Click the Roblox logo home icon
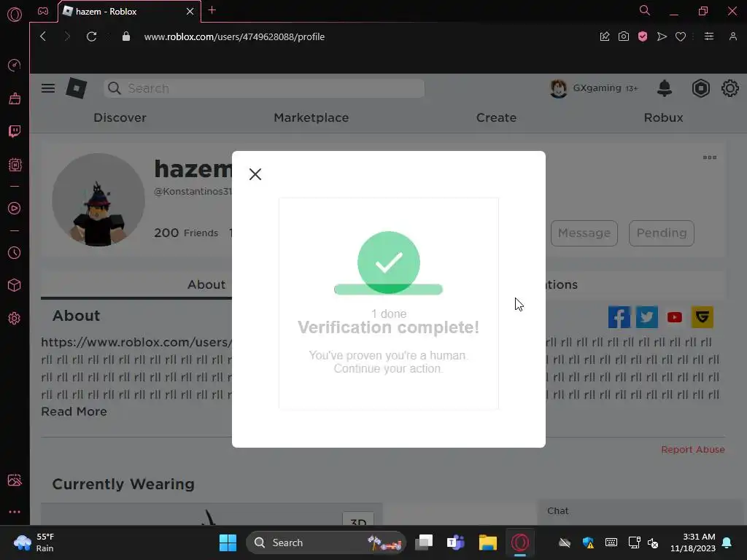Screen dimensions: 747x560 (x=76, y=88)
